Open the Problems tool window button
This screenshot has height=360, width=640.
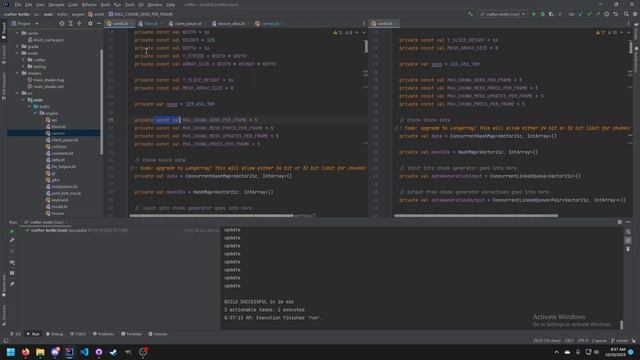click(x=103, y=334)
